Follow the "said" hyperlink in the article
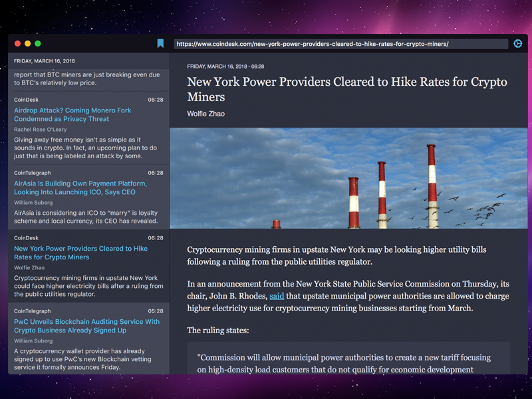The image size is (532, 399). pyautogui.click(x=277, y=296)
